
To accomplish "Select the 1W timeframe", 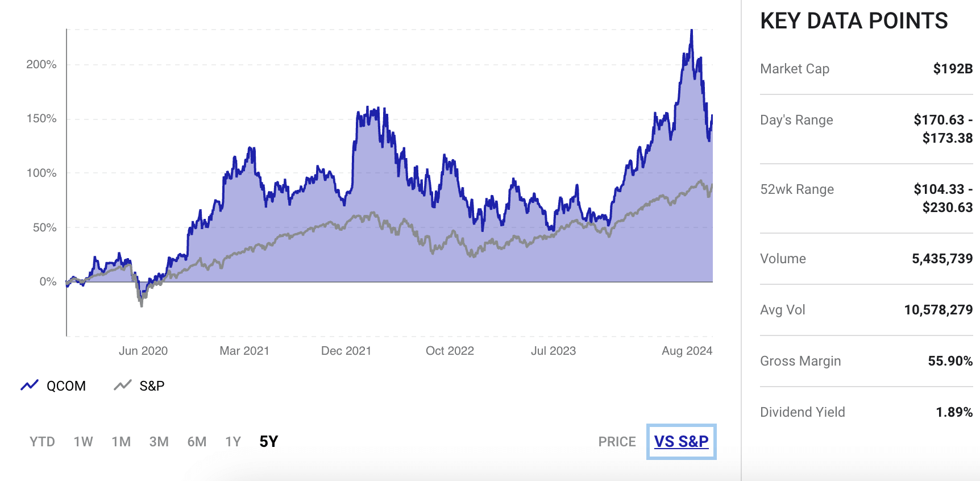I will tap(82, 441).
